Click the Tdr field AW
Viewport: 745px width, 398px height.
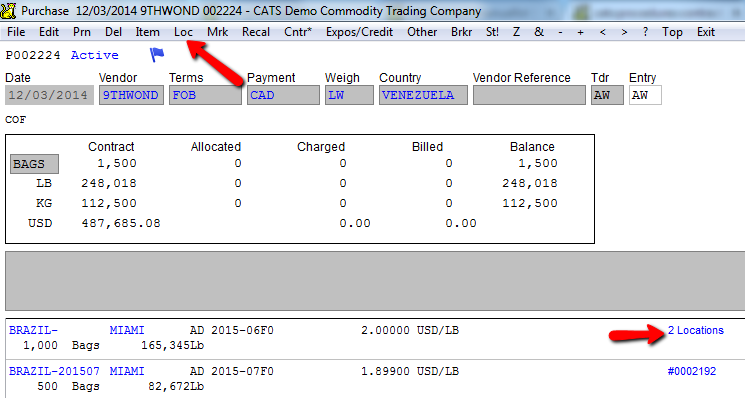[607, 95]
